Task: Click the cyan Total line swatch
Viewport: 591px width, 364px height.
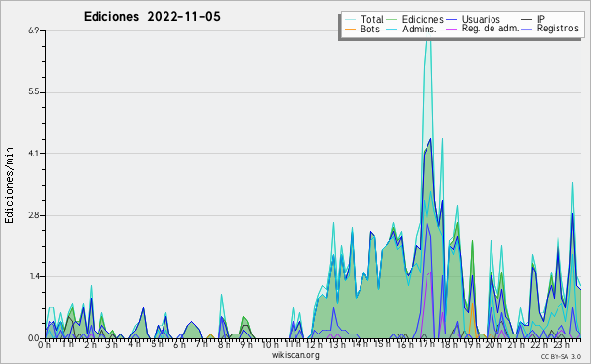Action: pyautogui.click(x=351, y=19)
